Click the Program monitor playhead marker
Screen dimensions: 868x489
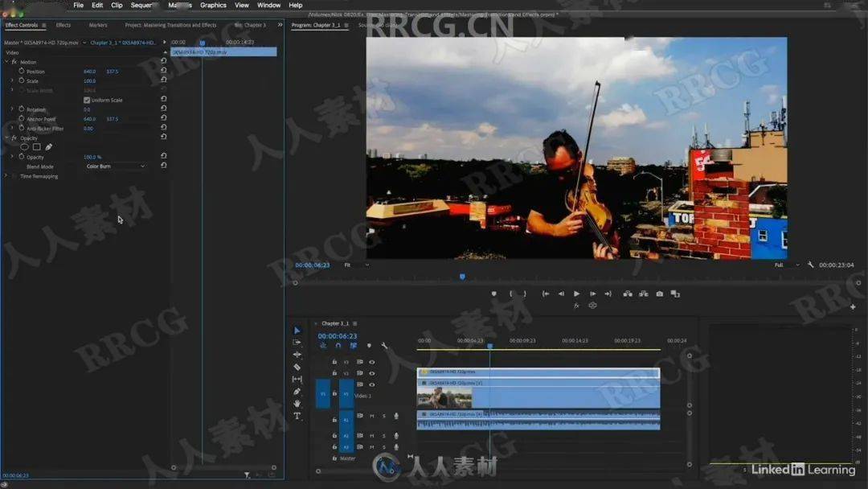click(462, 277)
